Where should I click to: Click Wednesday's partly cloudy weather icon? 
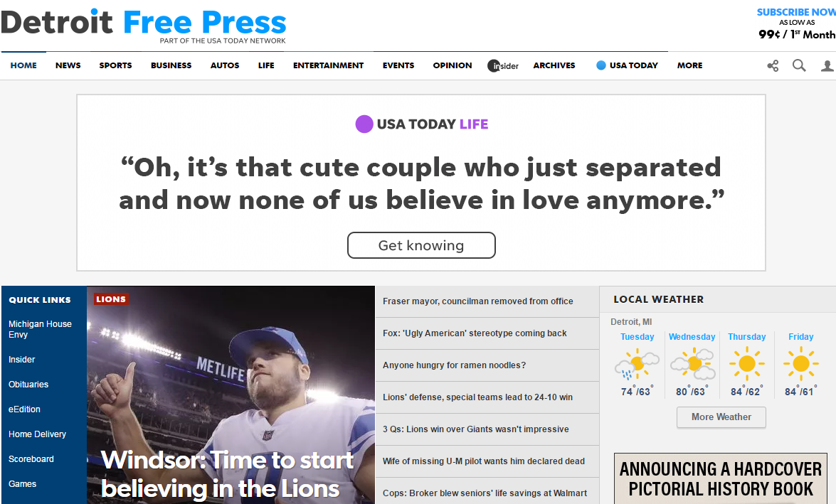(692, 364)
